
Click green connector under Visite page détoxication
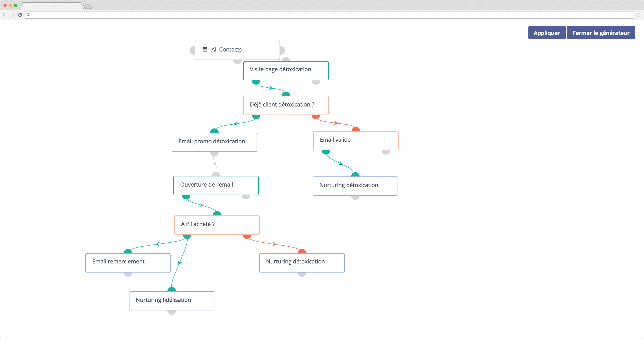(x=256, y=82)
